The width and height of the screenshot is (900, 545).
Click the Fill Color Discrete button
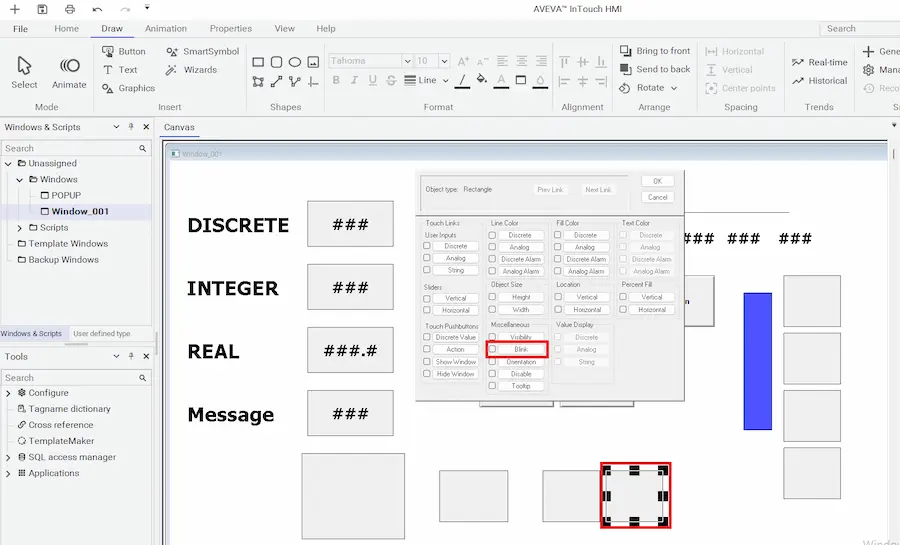coord(585,235)
